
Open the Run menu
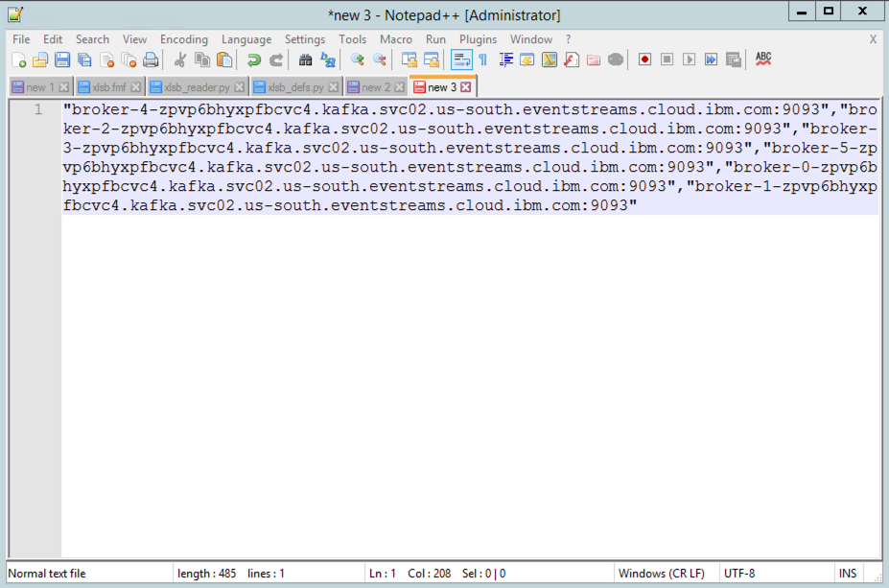(x=436, y=39)
